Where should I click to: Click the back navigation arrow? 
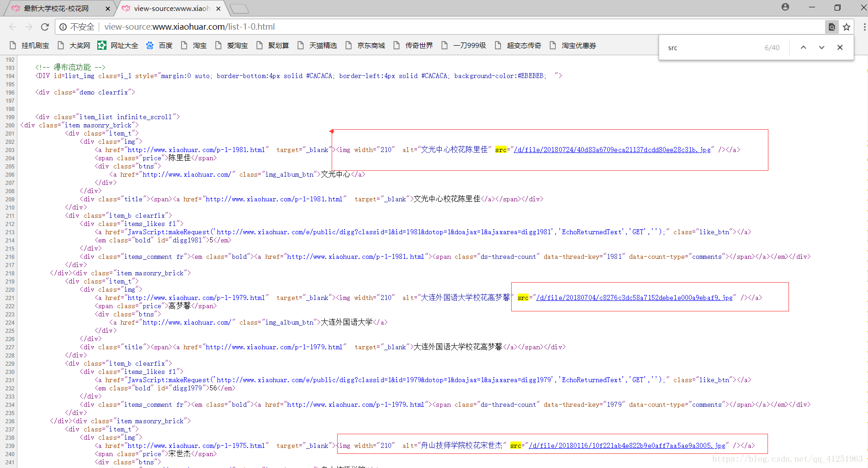click(x=12, y=26)
